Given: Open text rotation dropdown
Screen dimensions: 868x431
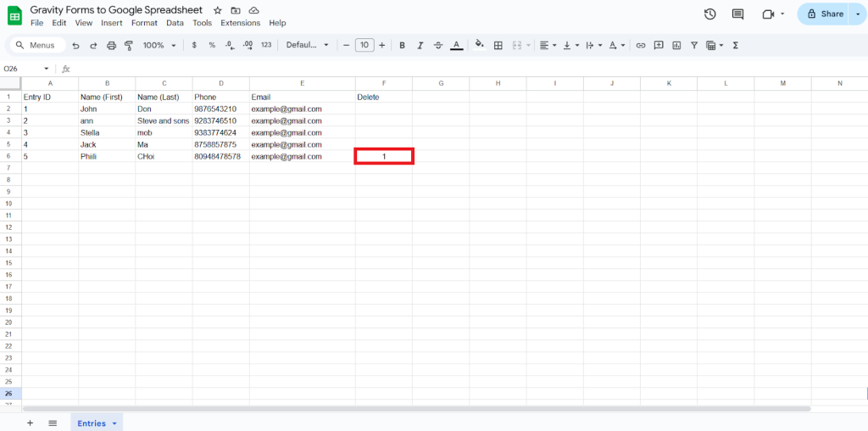Looking at the screenshot, I should point(617,46).
